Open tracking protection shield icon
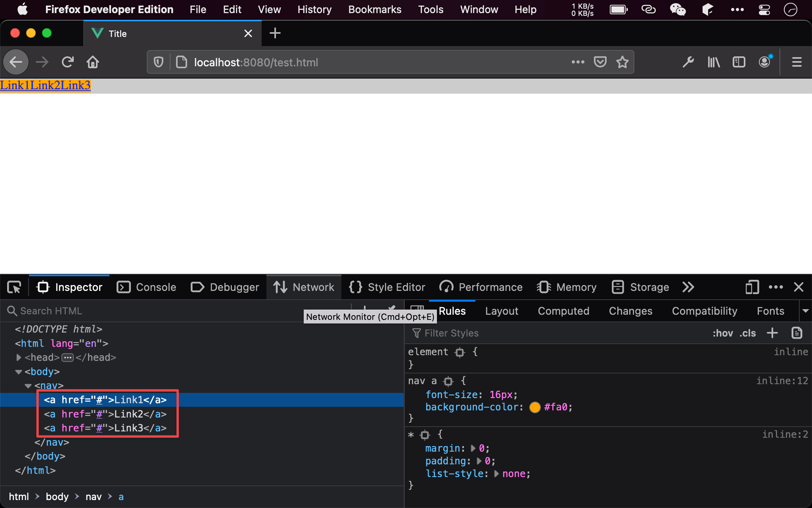The height and width of the screenshot is (508, 812). (159, 62)
